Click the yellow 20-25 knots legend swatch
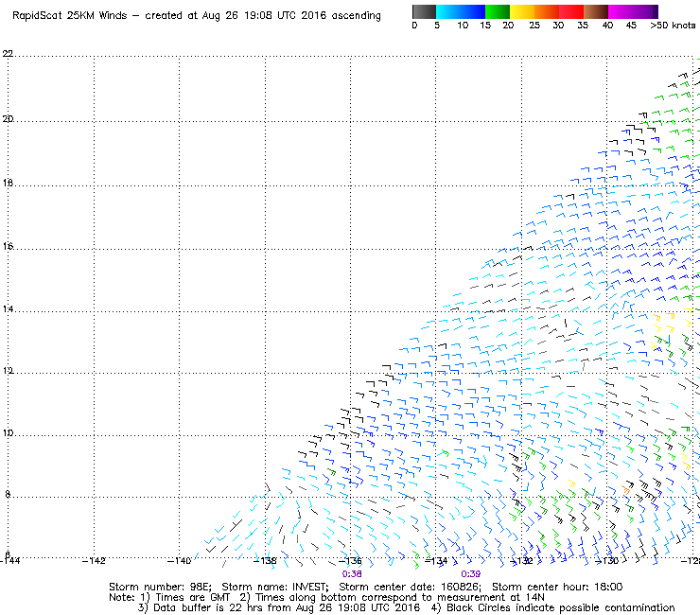700x615 pixels. 522,11
